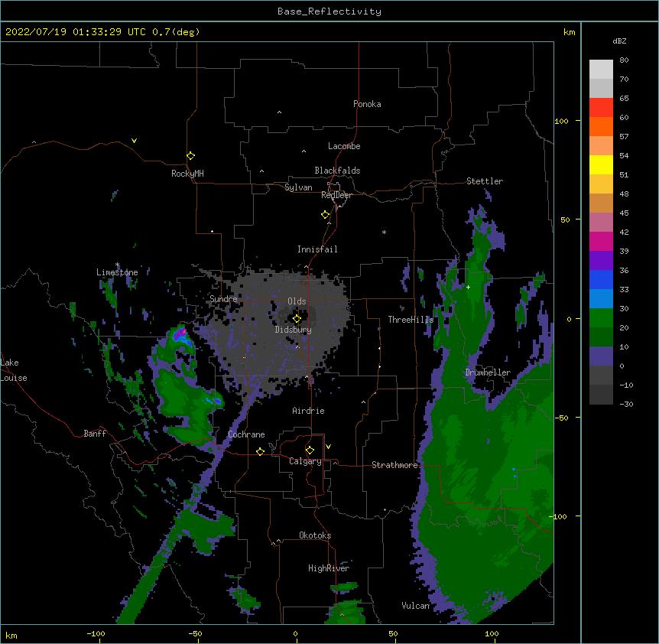The image size is (659, 644).
Task: Click the 50 tick on the bottom axis
Action: point(393,633)
